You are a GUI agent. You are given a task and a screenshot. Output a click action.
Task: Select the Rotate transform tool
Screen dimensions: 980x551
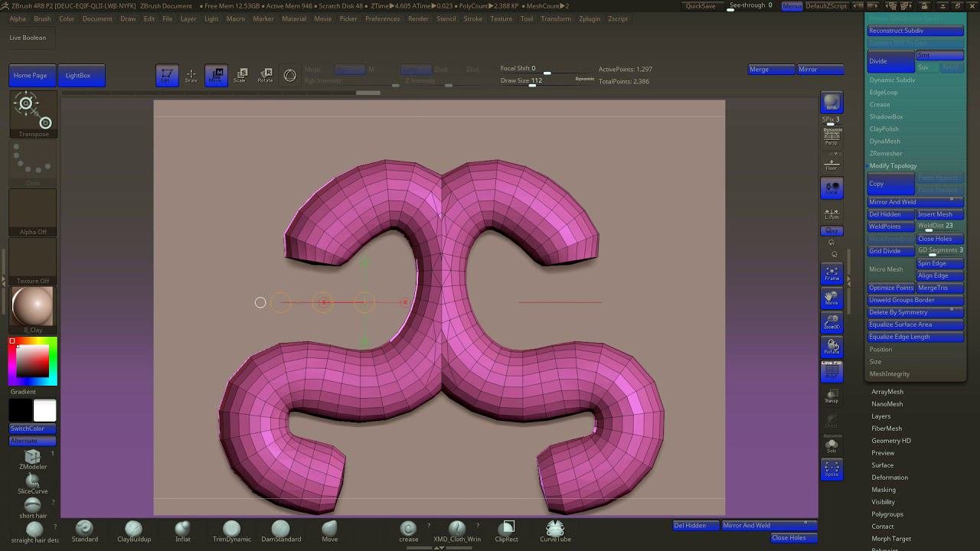click(x=265, y=75)
